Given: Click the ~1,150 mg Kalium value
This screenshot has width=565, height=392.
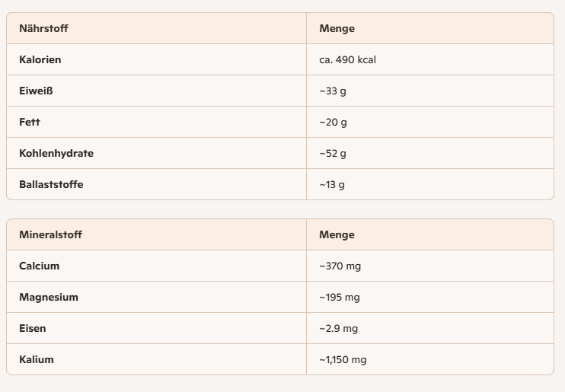Looking at the screenshot, I should 343,359.
